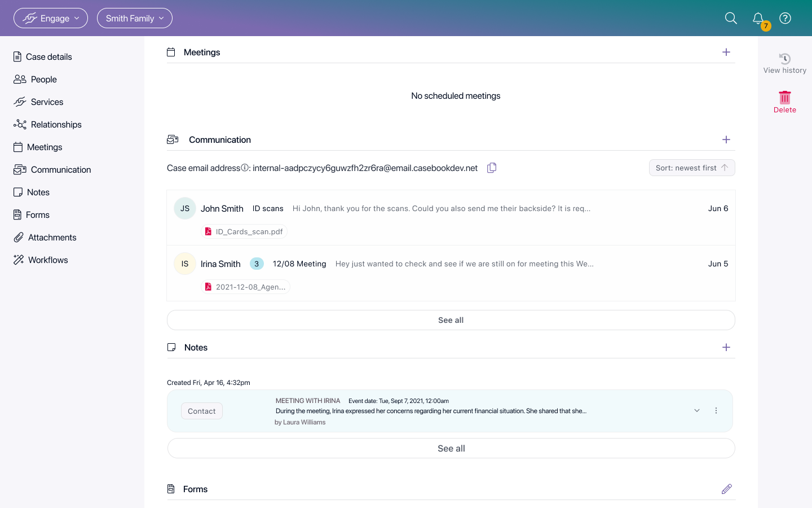Edit Forms section with pencil icon
Screen dimensions: 812x508
pos(726,489)
